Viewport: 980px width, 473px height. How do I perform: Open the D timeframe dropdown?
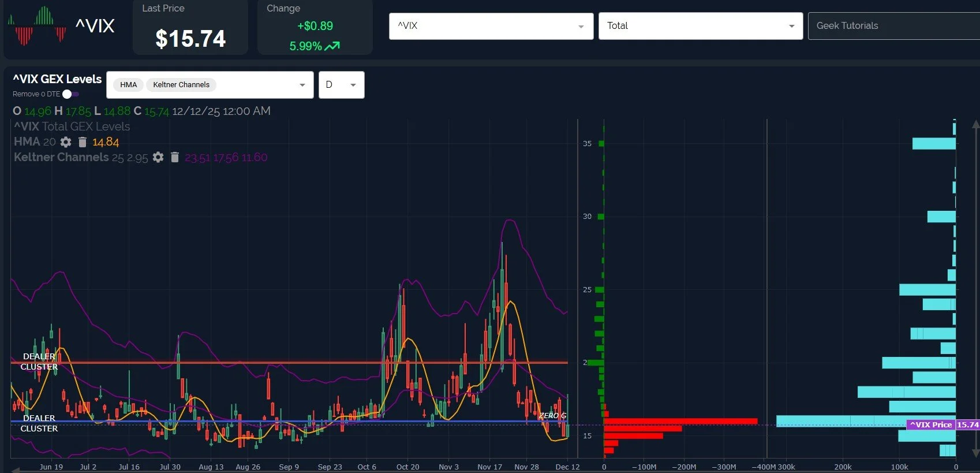(342, 85)
